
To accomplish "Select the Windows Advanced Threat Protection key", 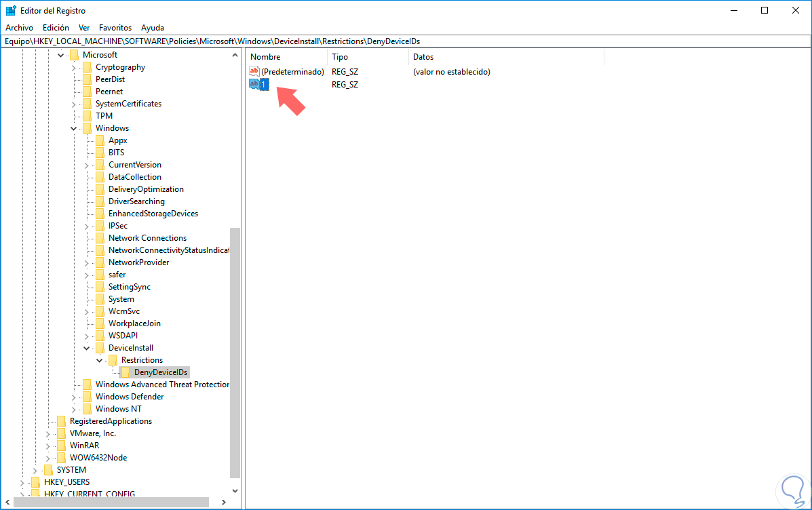I will click(162, 385).
